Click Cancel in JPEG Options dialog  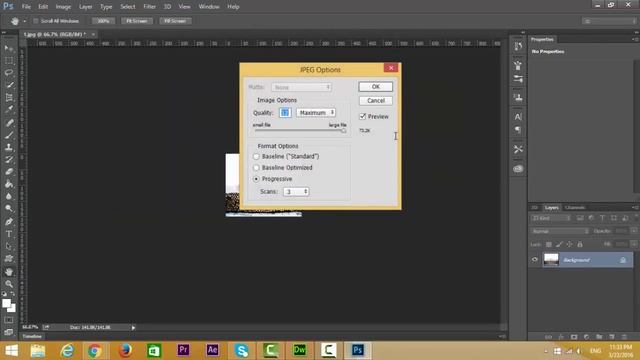click(x=376, y=100)
